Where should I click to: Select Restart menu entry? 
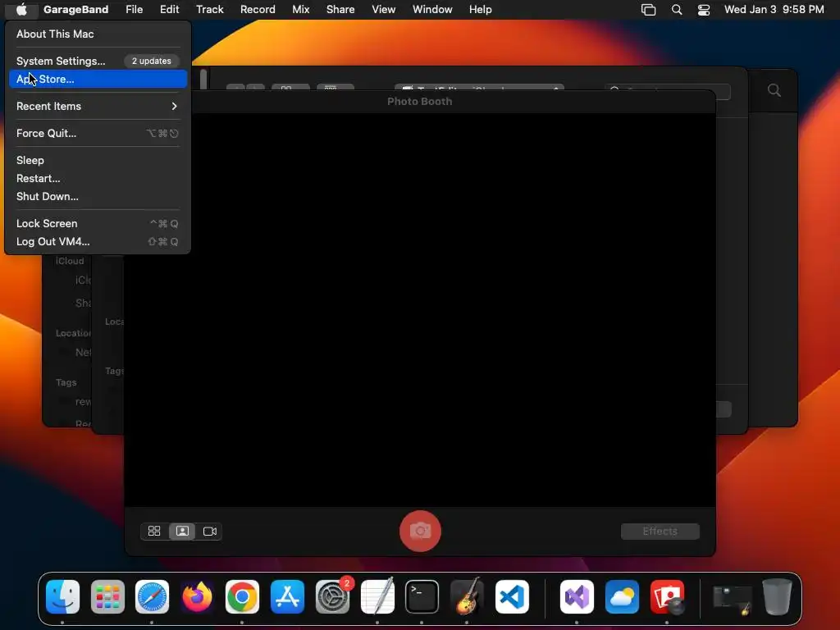tap(98, 178)
